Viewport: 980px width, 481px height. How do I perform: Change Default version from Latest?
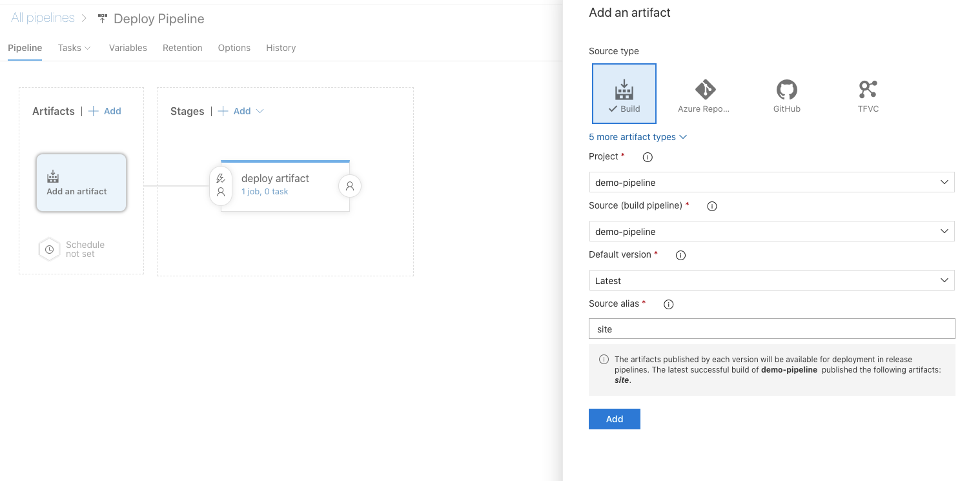tap(771, 280)
